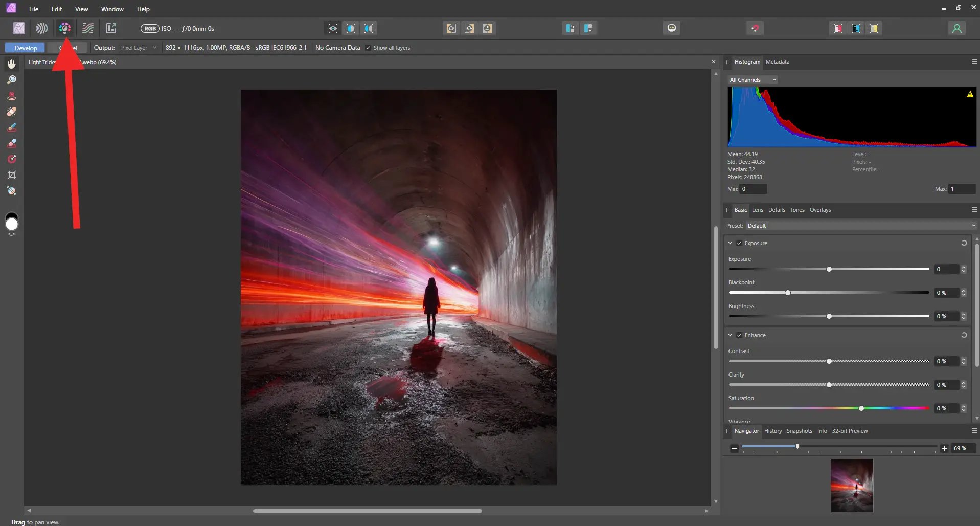Image resolution: width=980 pixels, height=526 pixels.
Task: Select the Red Eye Removal tool
Action: [x=12, y=96]
